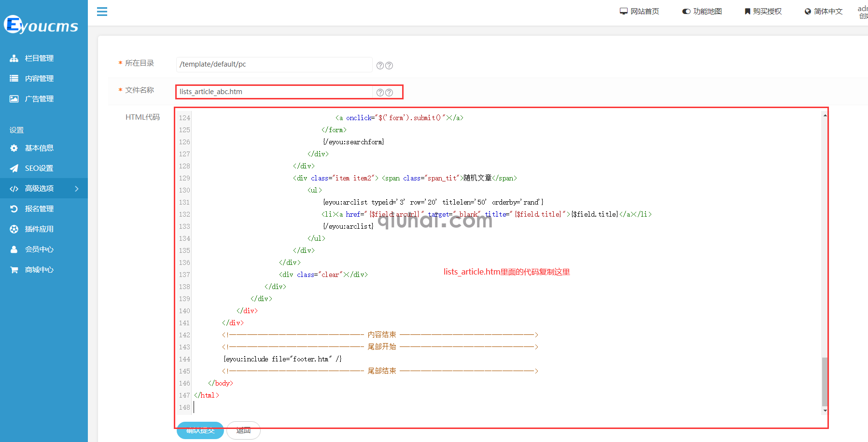This screenshot has height=442, width=868.
Task: Click the 插件应用 sidebar icon
Action: 14,229
